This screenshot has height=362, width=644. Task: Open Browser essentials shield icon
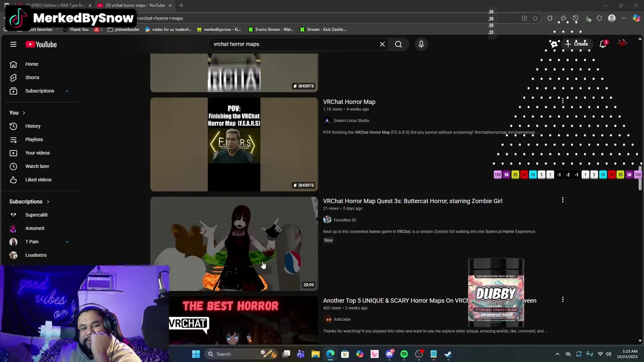point(599,19)
